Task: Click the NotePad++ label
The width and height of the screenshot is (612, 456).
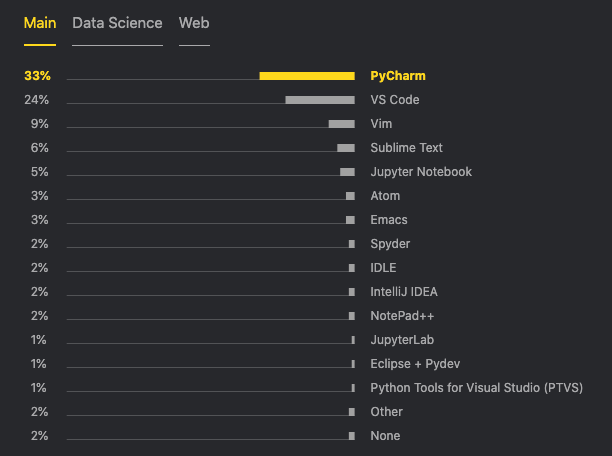Action: (403, 316)
